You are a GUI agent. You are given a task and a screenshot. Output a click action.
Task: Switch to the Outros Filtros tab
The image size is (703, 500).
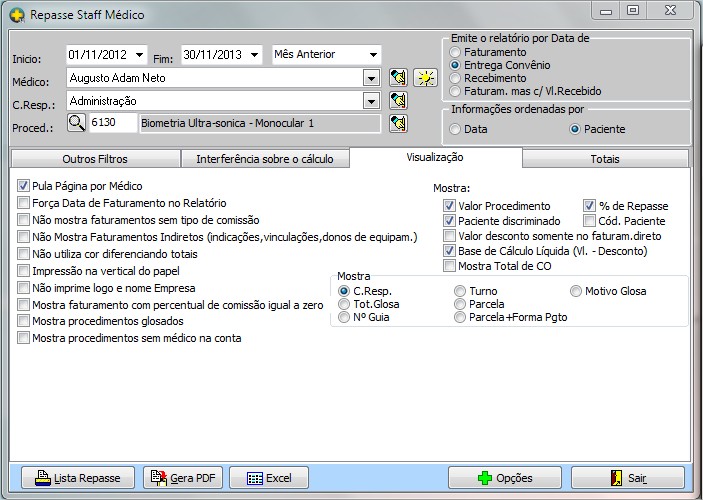(94, 159)
